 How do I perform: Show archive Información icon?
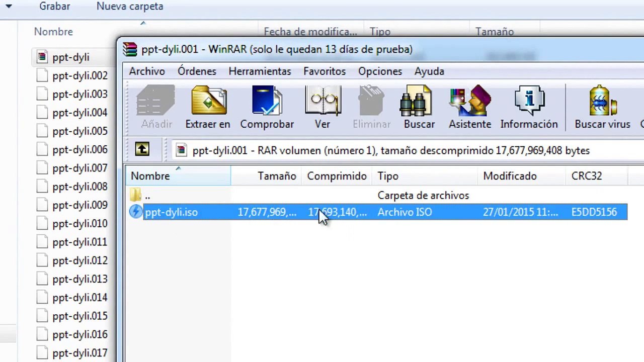[x=529, y=107]
